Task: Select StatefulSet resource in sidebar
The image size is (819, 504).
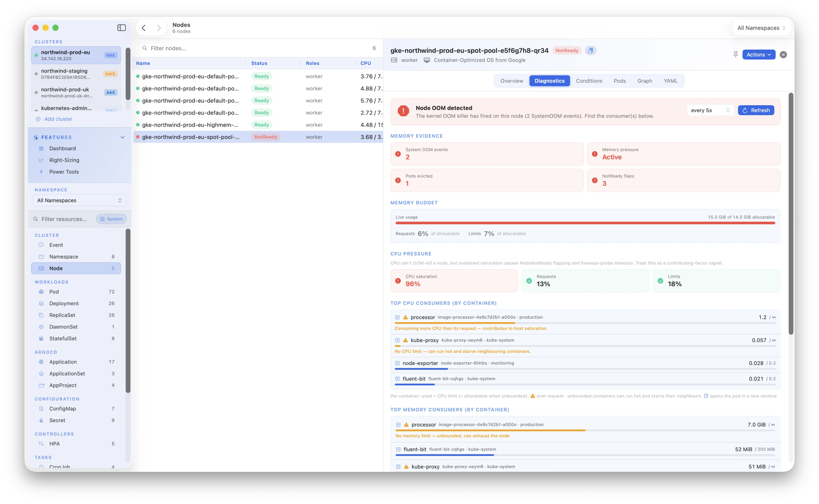Action: (76, 338)
